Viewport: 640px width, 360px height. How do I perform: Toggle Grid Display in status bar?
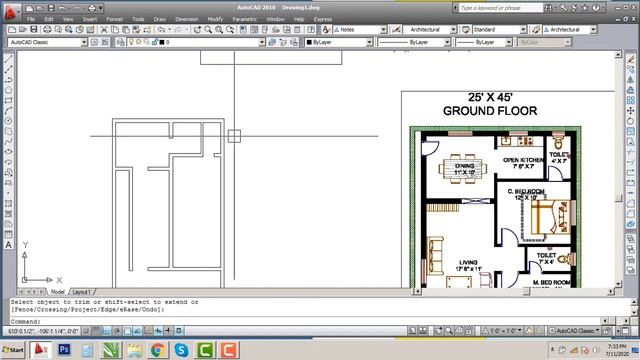tap(96, 331)
